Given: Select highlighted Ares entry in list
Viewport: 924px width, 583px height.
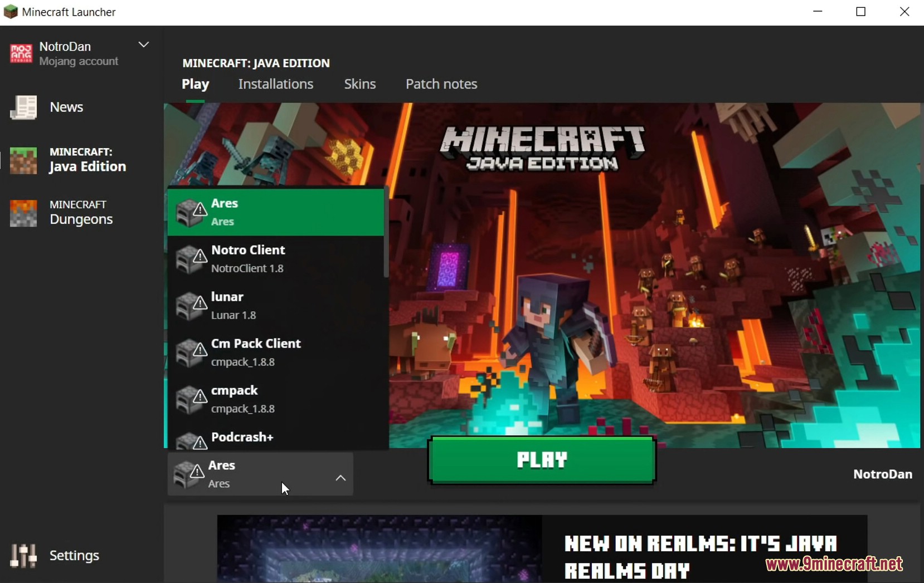Looking at the screenshot, I should (275, 212).
